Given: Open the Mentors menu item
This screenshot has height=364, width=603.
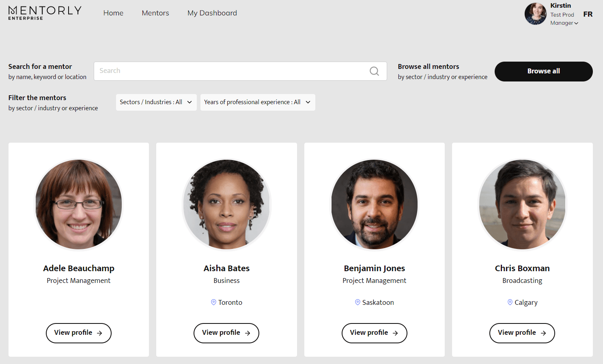Looking at the screenshot, I should (155, 13).
